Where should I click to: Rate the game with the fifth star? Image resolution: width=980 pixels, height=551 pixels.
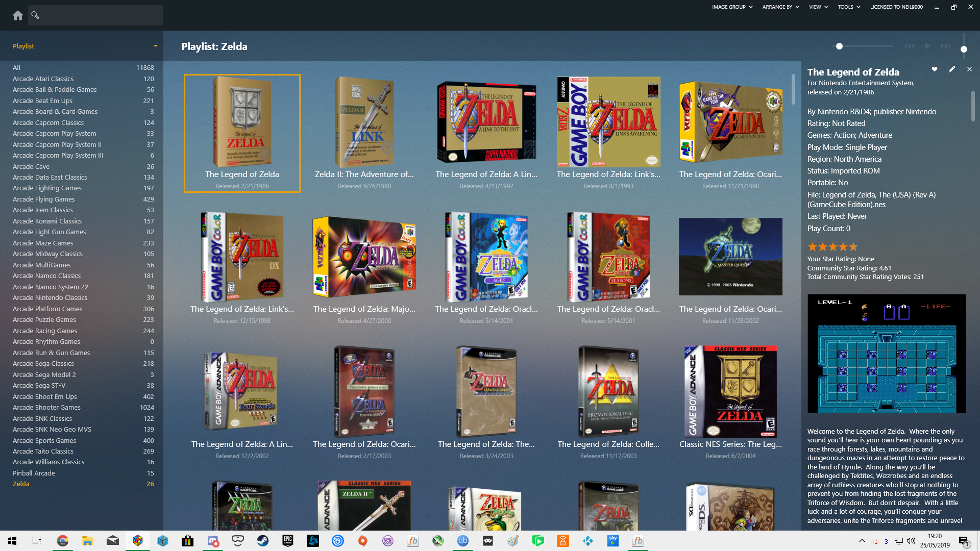click(853, 247)
